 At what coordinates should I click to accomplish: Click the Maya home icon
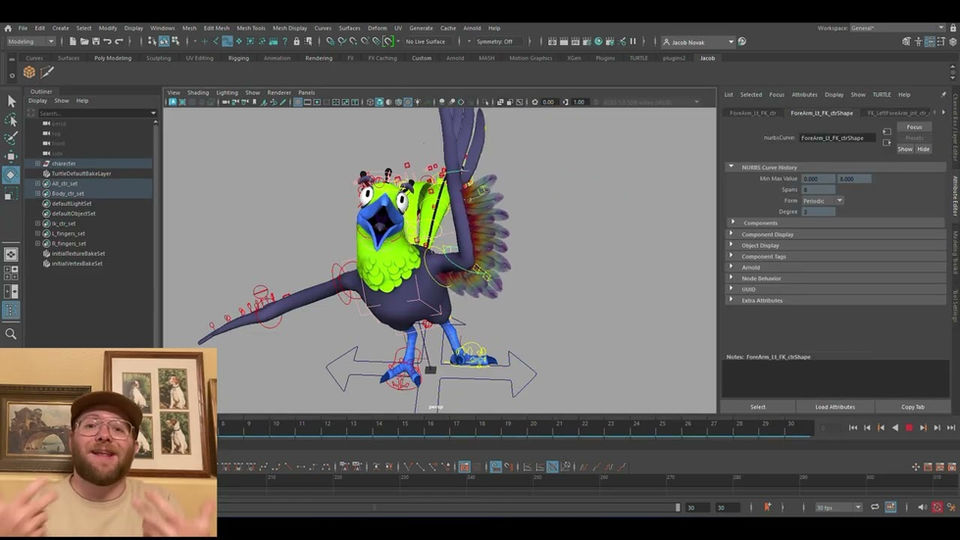tap(8, 28)
